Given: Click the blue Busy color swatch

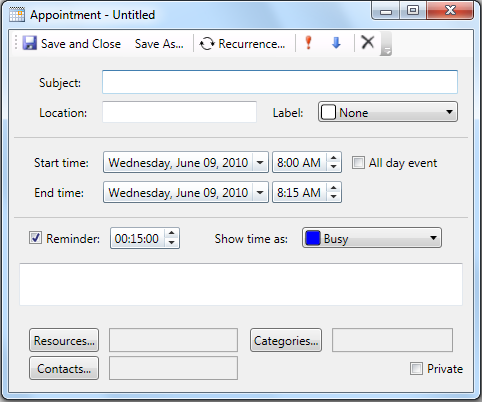Looking at the screenshot, I should point(313,238).
